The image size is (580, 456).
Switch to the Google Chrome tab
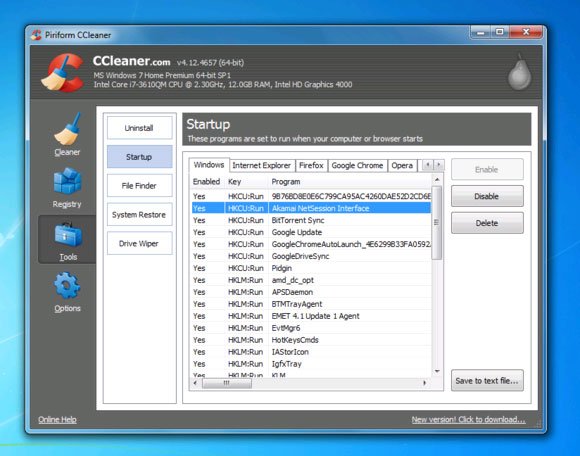pyautogui.click(x=357, y=165)
